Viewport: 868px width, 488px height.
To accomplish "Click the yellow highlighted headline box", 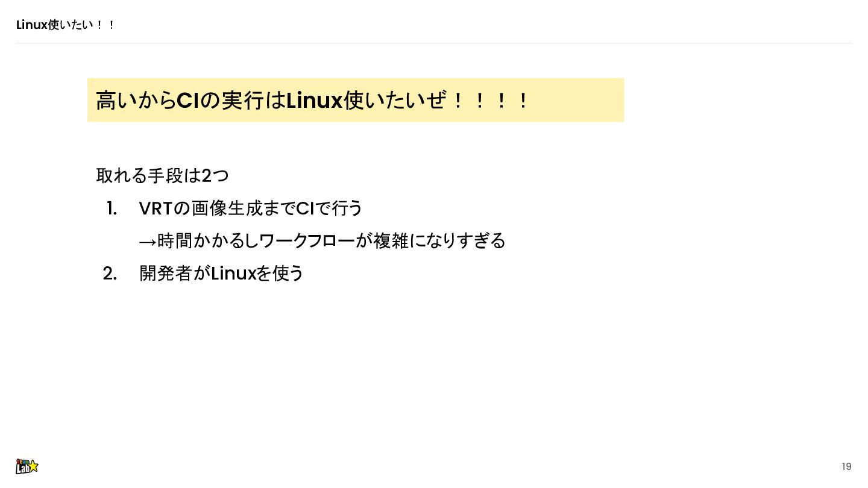I will [355, 100].
